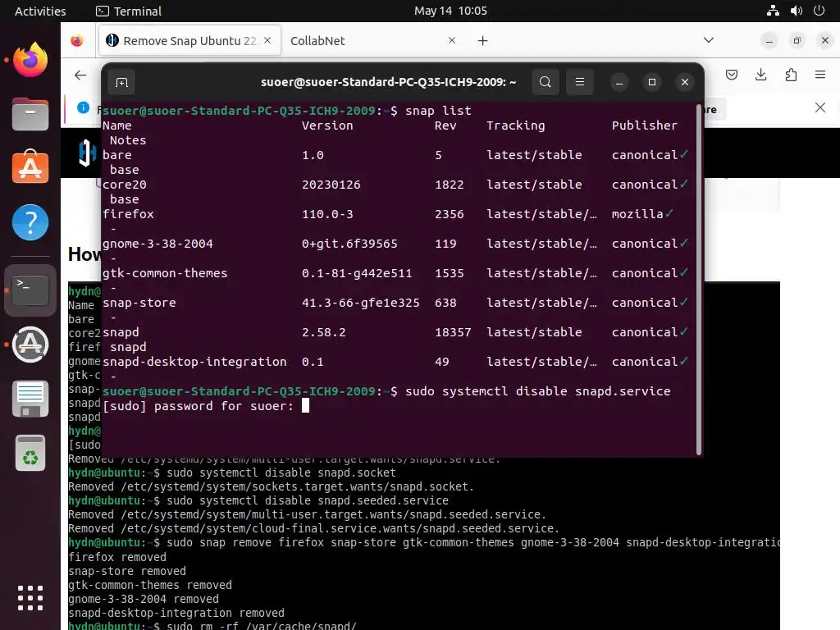Search terminal output with magnifier icon
Screen dimensions: 840x630
545,82
